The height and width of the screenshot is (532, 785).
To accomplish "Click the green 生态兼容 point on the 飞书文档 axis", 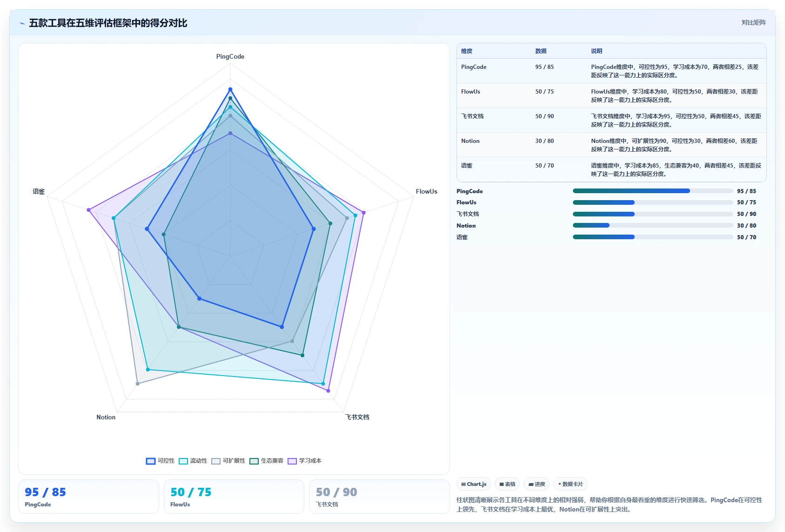I will pos(302,355).
